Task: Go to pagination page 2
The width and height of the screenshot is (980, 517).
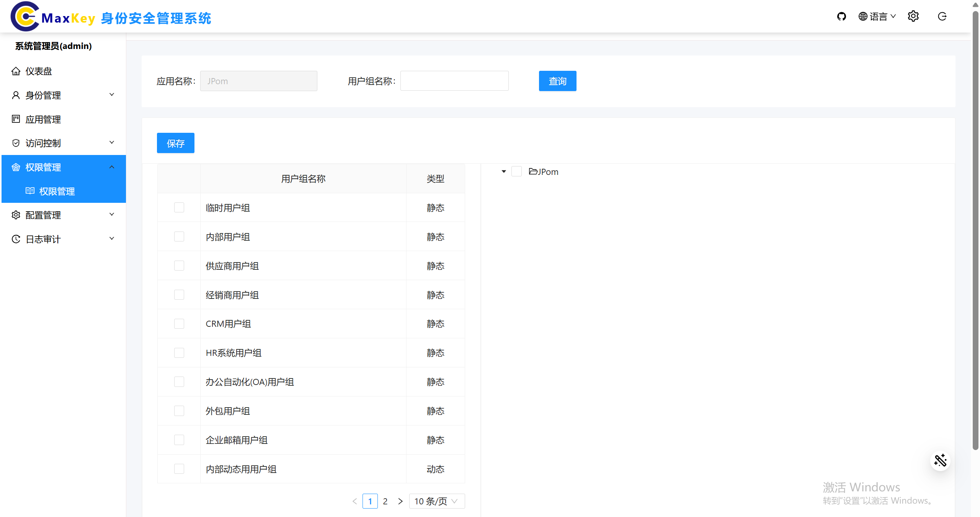Action: [385, 501]
